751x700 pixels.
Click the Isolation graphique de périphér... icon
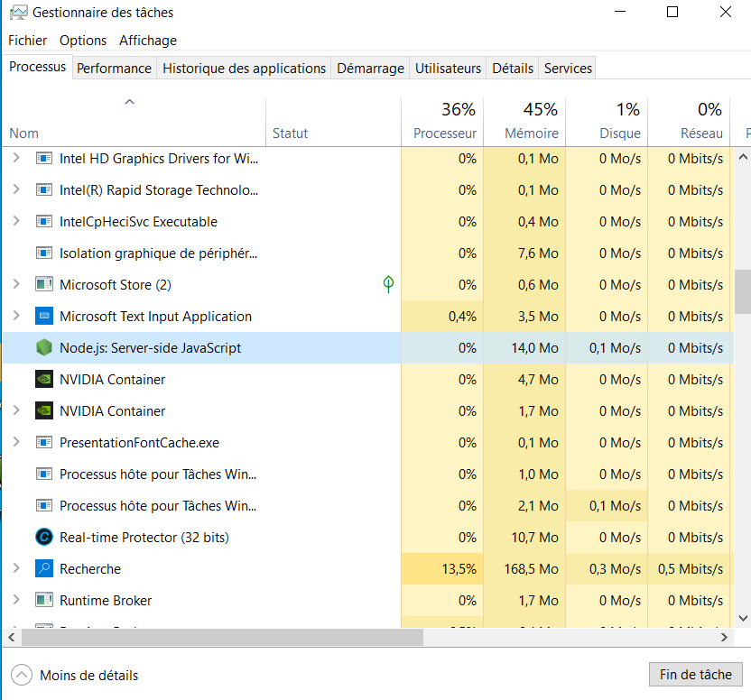tap(44, 253)
